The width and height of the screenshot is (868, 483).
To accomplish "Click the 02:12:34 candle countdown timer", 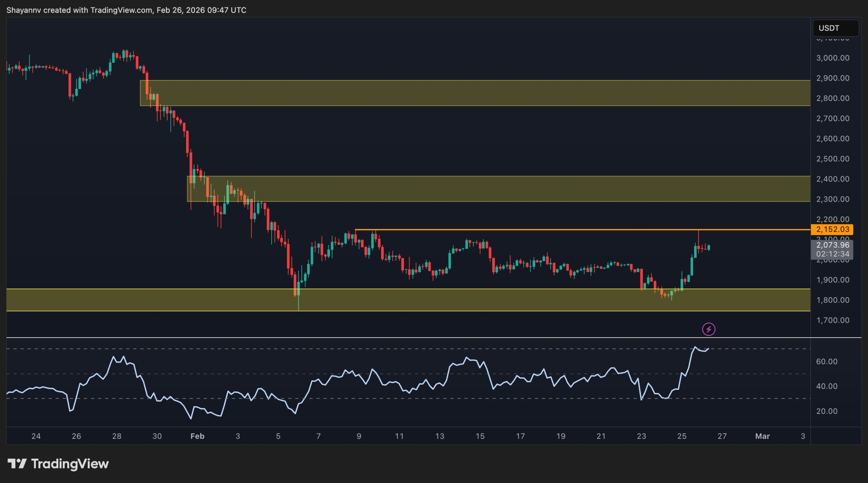I will 832,254.
